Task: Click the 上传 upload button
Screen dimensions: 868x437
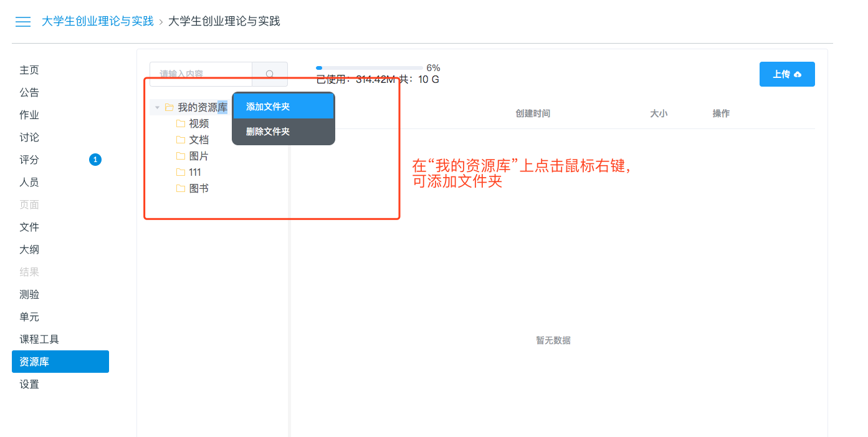Action: (x=787, y=74)
